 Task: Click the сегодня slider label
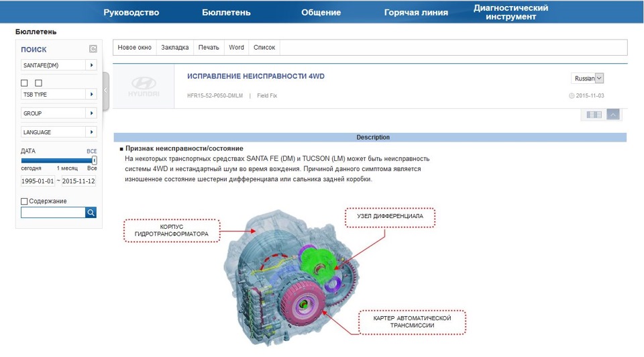(x=32, y=168)
